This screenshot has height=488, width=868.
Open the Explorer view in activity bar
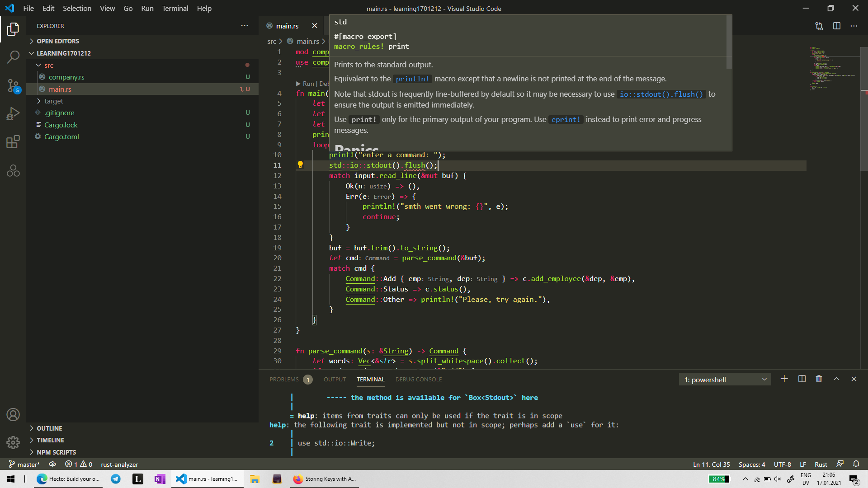point(13,29)
